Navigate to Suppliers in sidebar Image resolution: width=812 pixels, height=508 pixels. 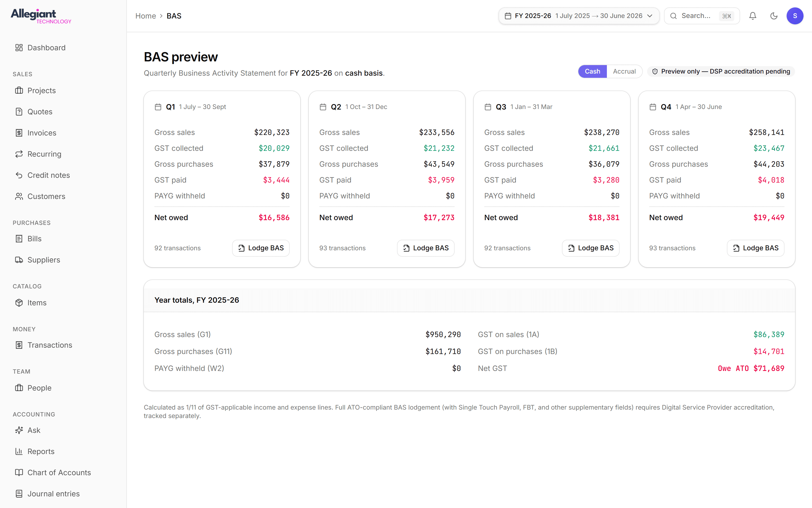tap(63, 260)
